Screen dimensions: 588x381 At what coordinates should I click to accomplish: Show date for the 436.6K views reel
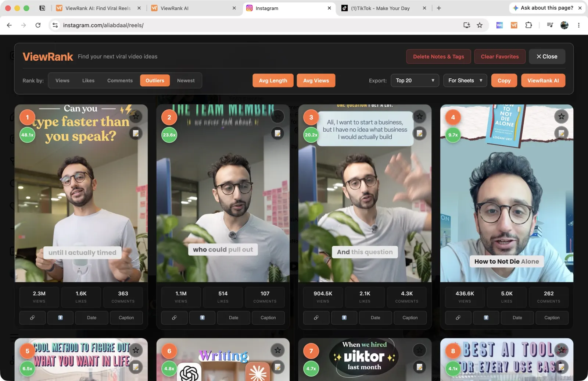517,318
